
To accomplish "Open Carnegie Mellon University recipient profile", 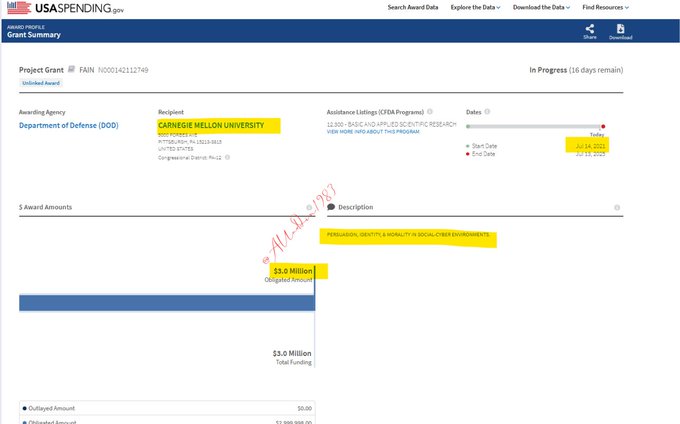I will [211, 126].
